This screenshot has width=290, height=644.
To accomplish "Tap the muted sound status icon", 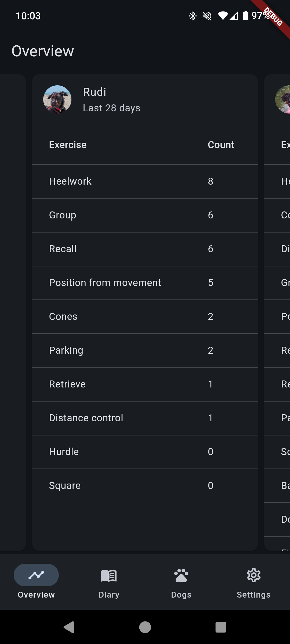I will [x=207, y=16].
